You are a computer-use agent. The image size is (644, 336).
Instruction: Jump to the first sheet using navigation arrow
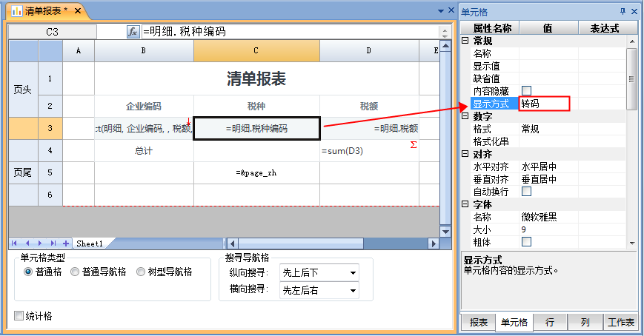15,243
